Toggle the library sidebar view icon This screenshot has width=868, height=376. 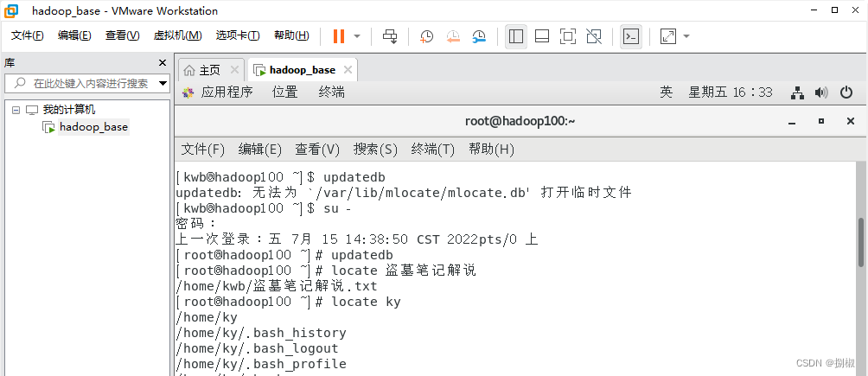click(516, 36)
